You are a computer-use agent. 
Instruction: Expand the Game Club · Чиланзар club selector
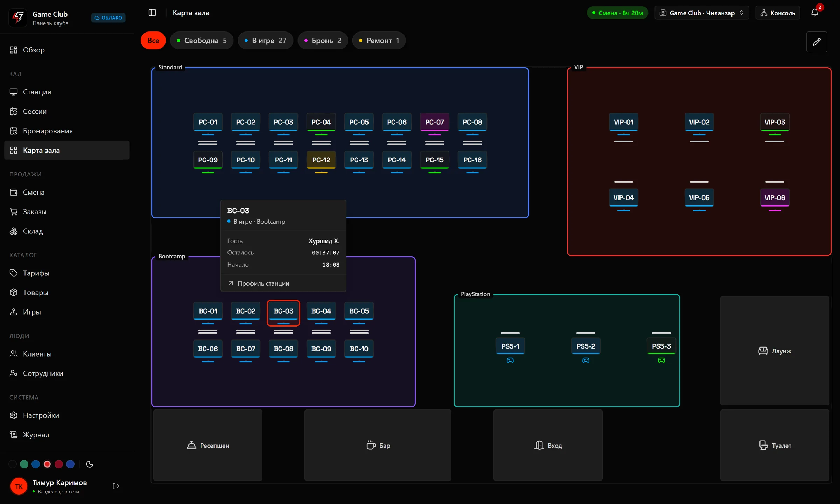(701, 13)
